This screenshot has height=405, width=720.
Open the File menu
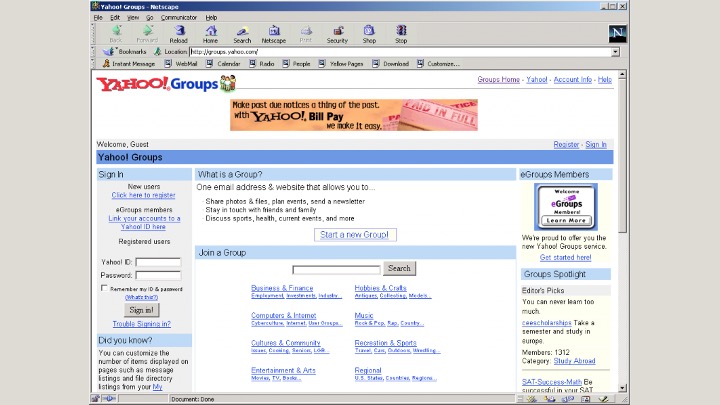(98, 17)
